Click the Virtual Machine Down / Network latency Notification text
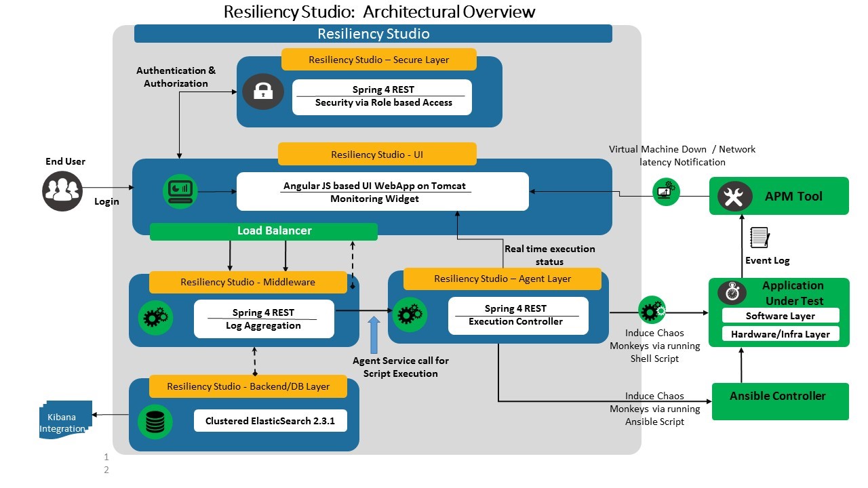The image size is (868, 488). tap(682, 155)
